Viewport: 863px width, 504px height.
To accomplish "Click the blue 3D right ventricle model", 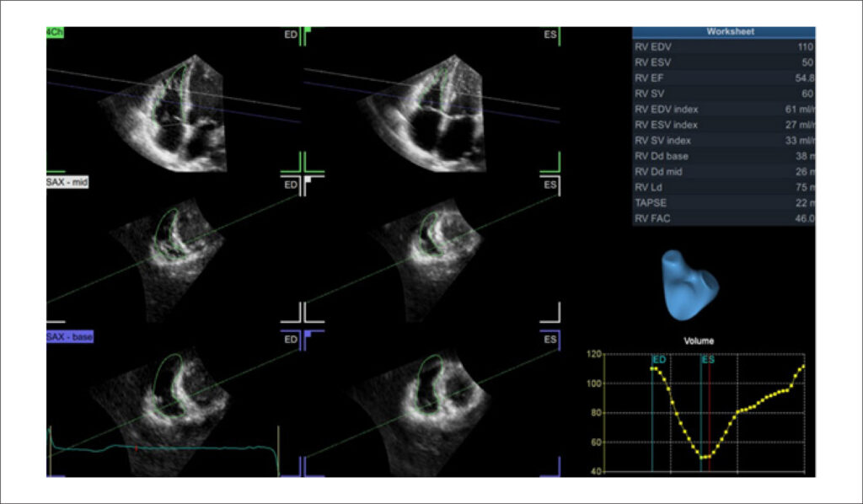I will (689, 285).
